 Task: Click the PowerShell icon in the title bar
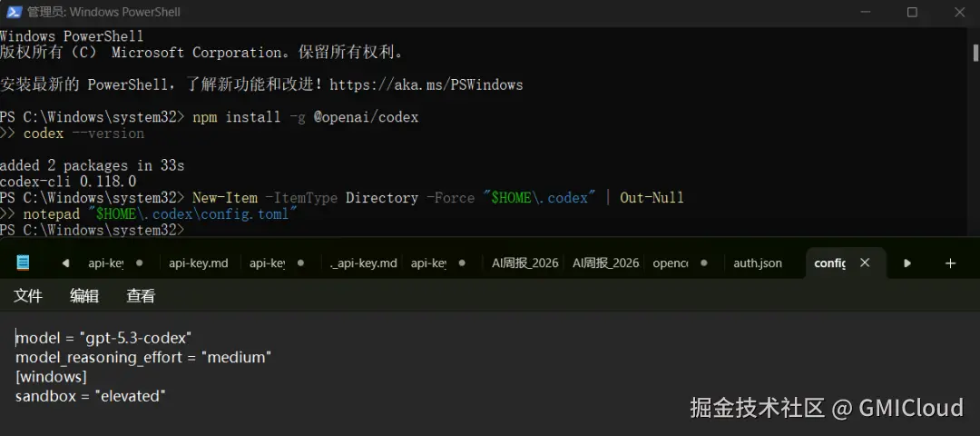coord(14,12)
